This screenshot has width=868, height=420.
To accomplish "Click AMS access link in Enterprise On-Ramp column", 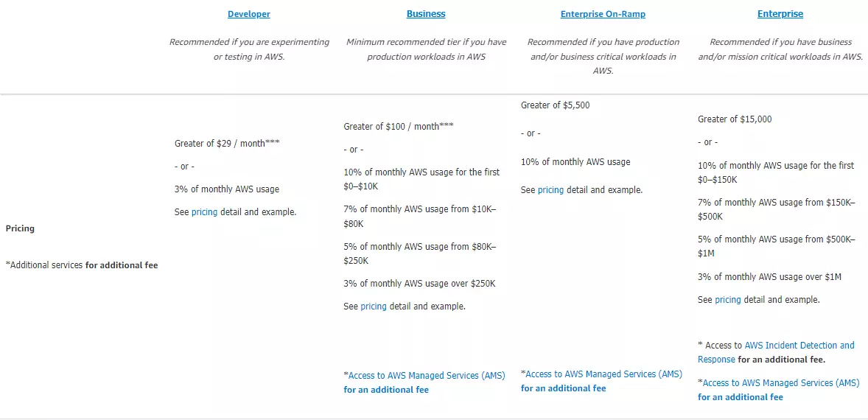I will [x=603, y=374].
